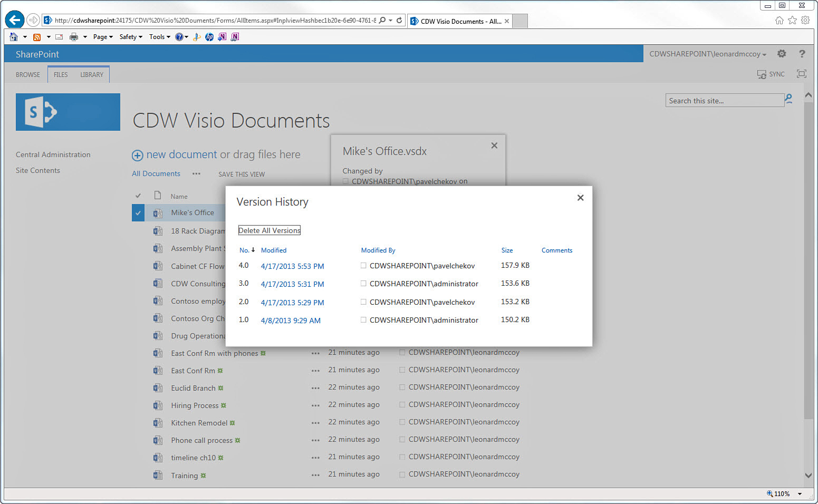Toggle presence box on Training row
This screenshot has height=504, width=818.
tap(402, 474)
